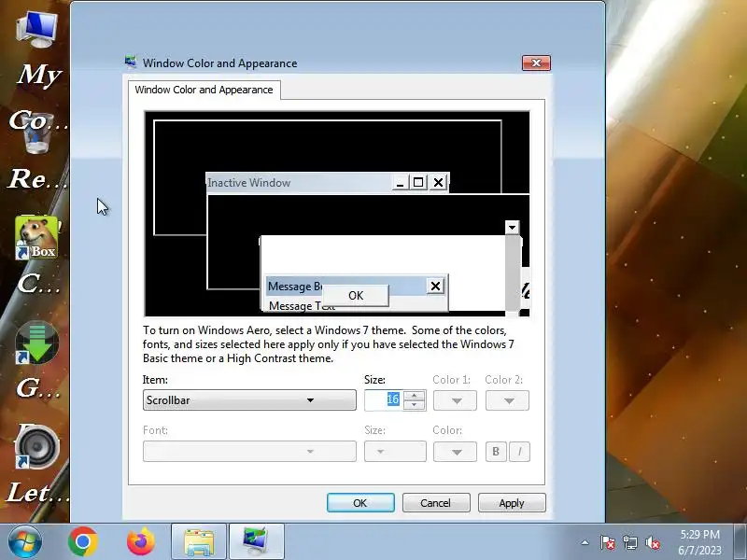Open the volume tray icon
Image resolution: width=747 pixels, height=560 pixels.
coord(652,542)
